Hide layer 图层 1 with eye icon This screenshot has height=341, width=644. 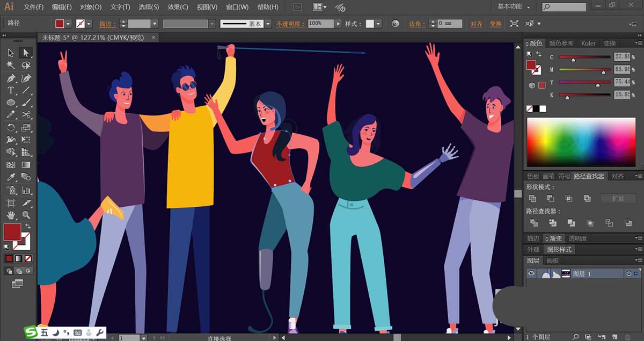click(531, 274)
